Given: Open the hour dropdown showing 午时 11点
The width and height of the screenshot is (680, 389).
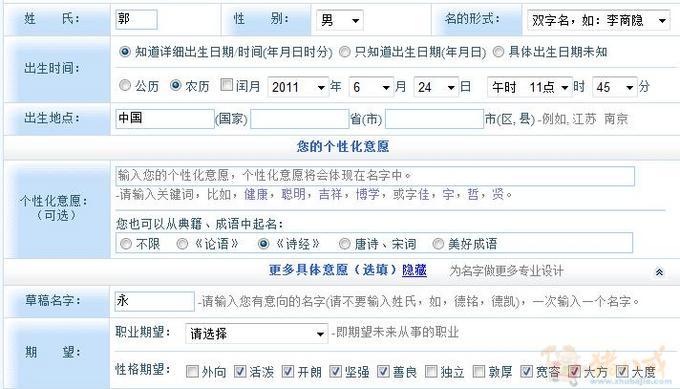Looking at the screenshot, I should [530, 87].
